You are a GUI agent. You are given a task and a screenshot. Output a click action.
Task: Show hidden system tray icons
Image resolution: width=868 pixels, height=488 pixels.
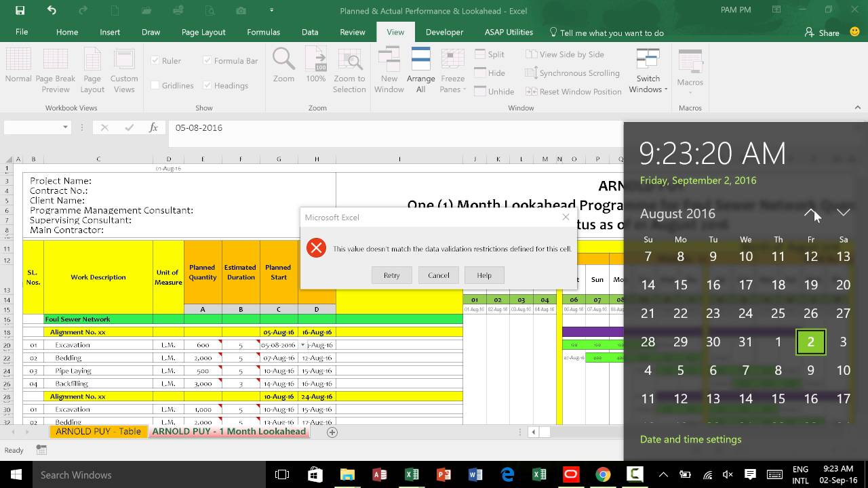point(663,475)
